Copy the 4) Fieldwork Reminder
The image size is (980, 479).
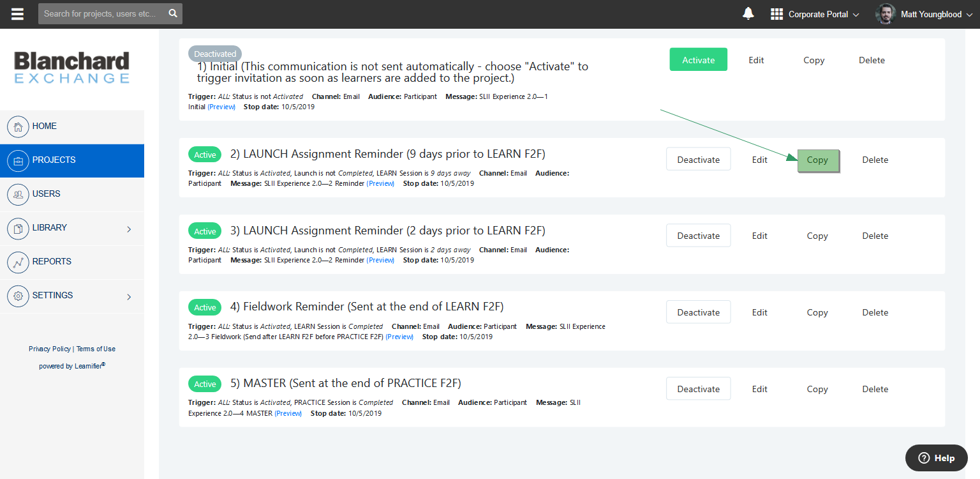[x=817, y=312]
